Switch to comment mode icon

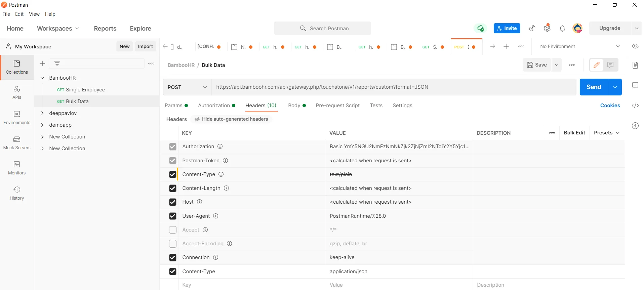[x=610, y=65]
